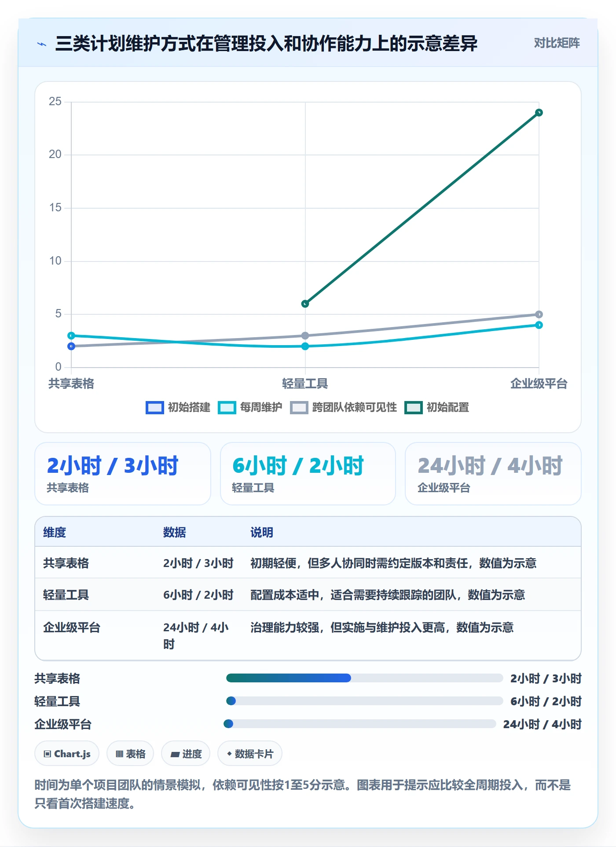Hide the 跨团队依赖可见性 legend series
Viewport: 616px width, 847px height.
point(343,408)
